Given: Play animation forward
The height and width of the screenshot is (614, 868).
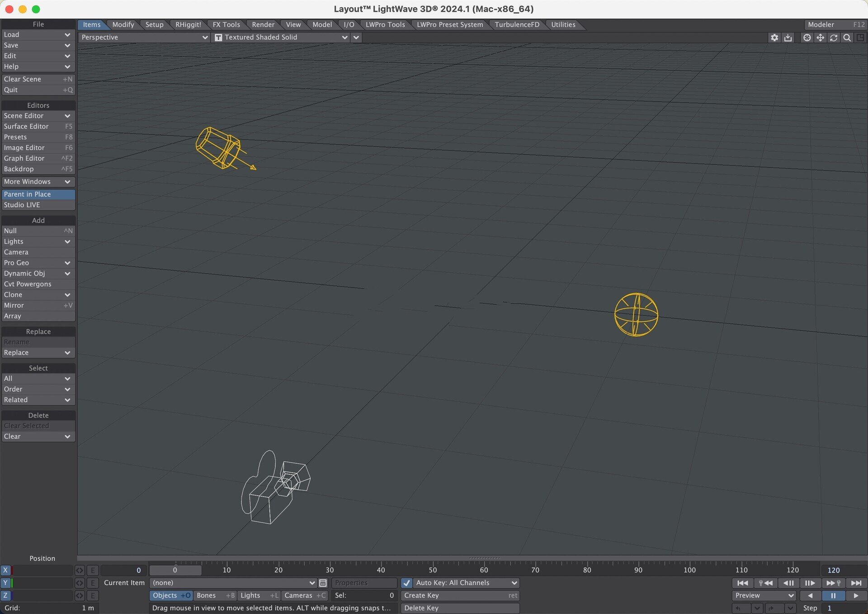Looking at the screenshot, I should pyautogui.click(x=856, y=595).
